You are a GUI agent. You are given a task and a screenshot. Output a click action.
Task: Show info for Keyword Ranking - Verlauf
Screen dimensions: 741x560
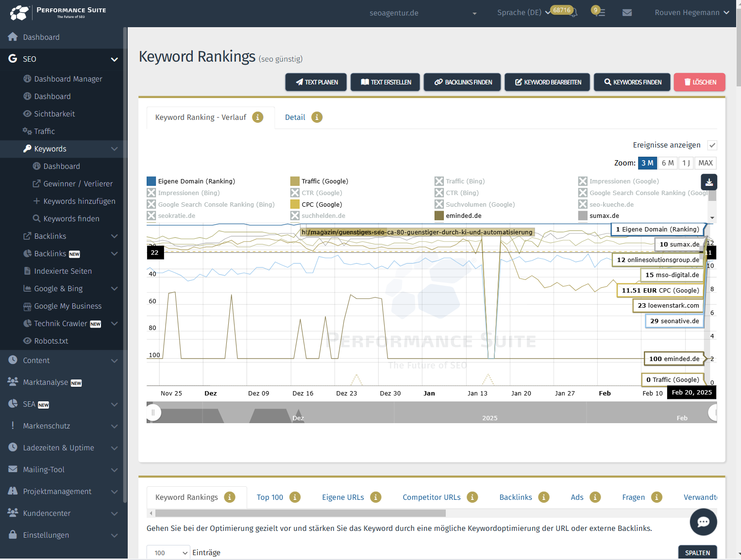(x=258, y=117)
